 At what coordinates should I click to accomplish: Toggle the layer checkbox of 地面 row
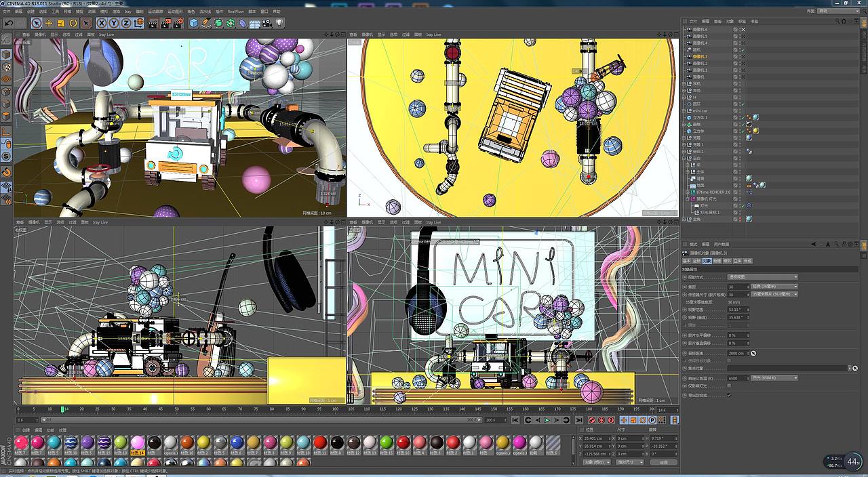coord(735,185)
